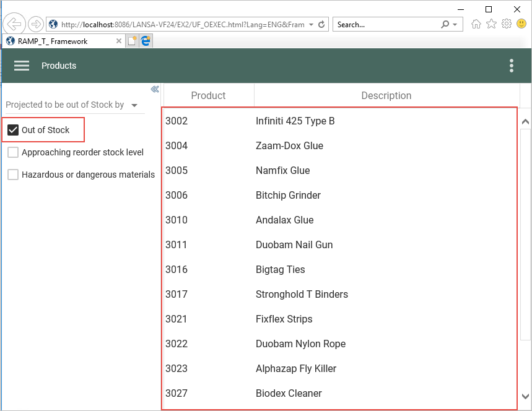Collapse the filter side panel
This screenshot has height=411, width=532.
(155, 90)
